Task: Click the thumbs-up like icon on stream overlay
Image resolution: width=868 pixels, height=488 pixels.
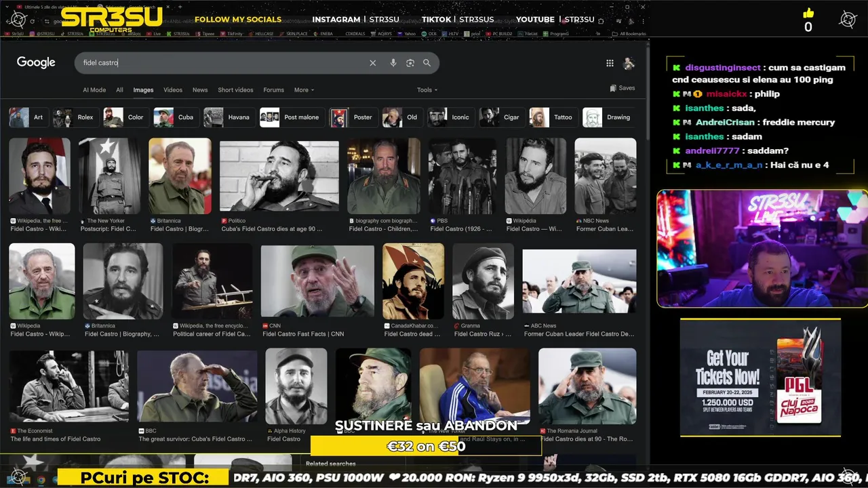Action: [x=808, y=13]
